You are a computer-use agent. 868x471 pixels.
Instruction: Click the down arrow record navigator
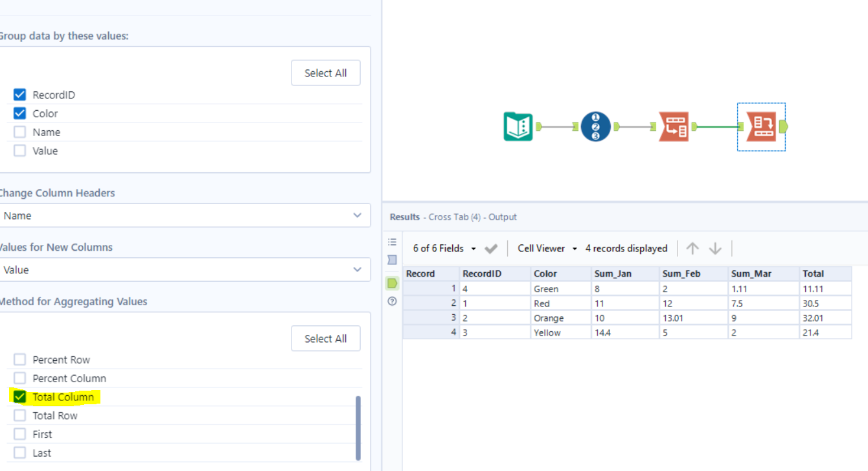714,248
